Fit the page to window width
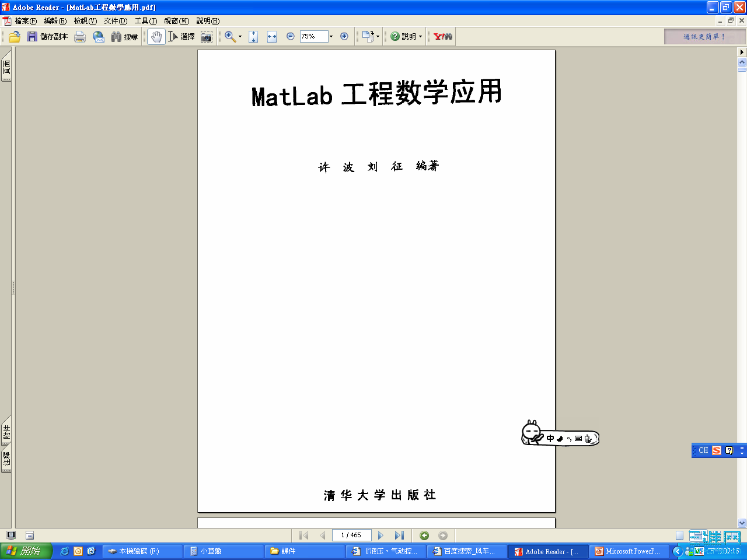The image size is (747, 560). point(272,37)
